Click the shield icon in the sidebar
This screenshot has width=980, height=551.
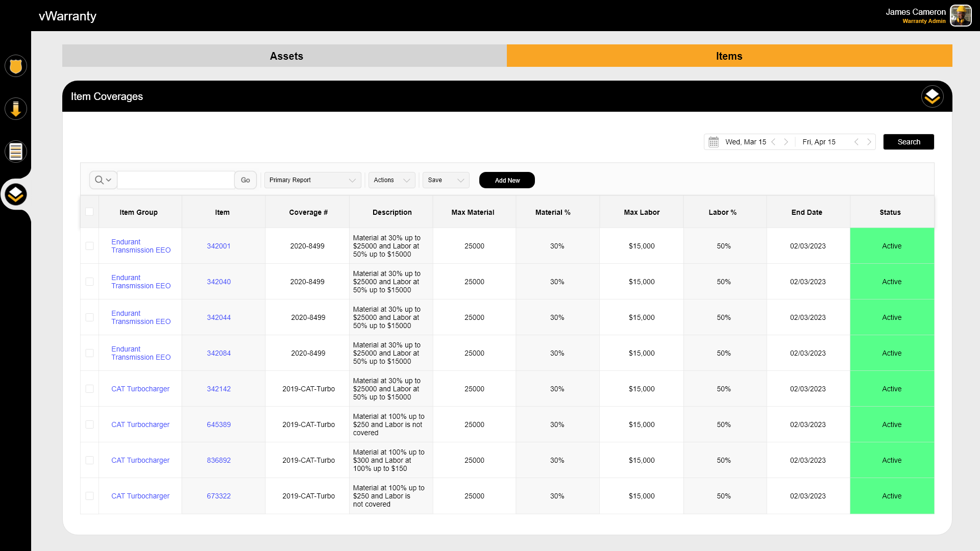point(16,66)
